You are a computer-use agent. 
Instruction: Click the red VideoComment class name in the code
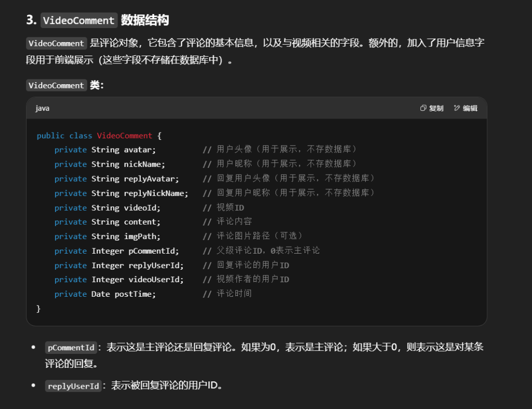click(x=125, y=136)
